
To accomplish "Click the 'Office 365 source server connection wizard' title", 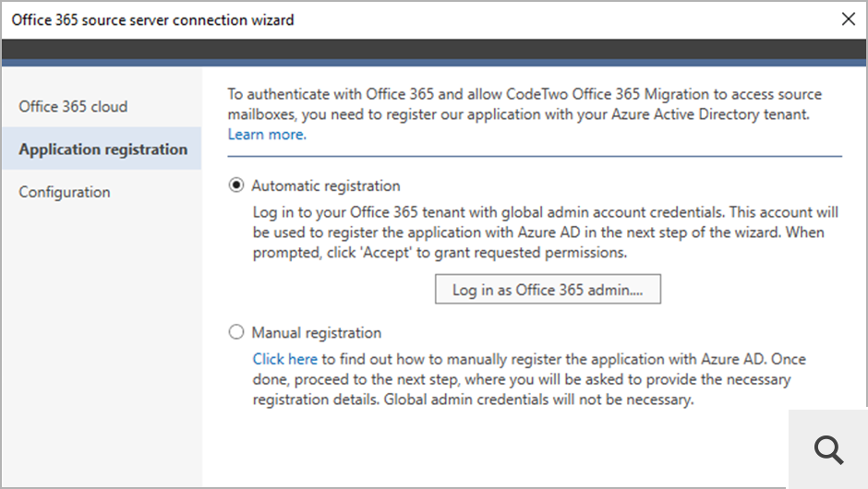I will coord(152,20).
